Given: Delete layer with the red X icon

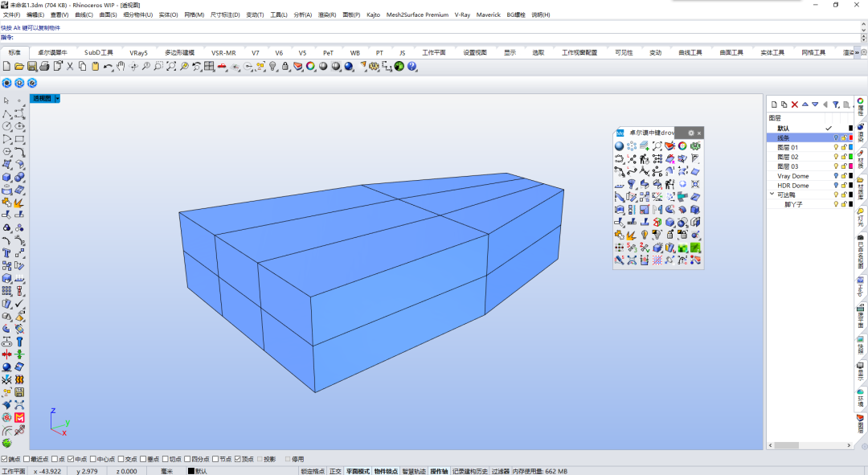Looking at the screenshot, I should (x=794, y=104).
